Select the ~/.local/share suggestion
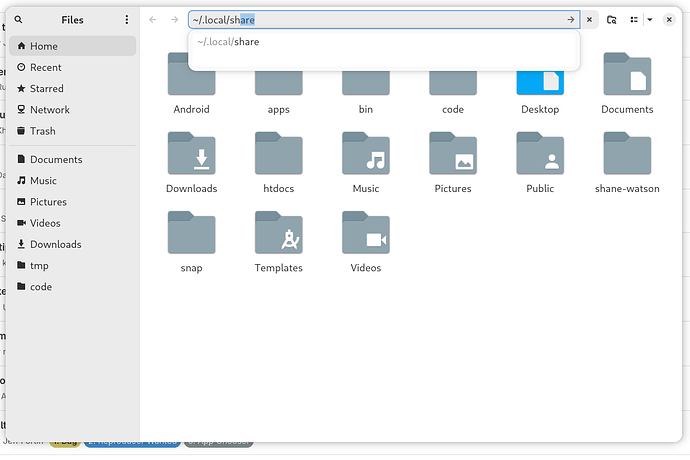The width and height of the screenshot is (690, 460). (384, 42)
